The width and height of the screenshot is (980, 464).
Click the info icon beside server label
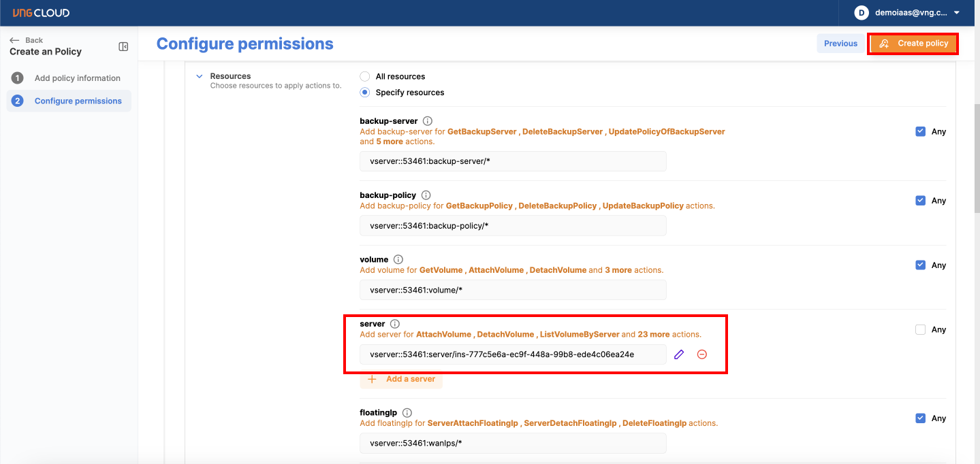[x=395, y=325]
